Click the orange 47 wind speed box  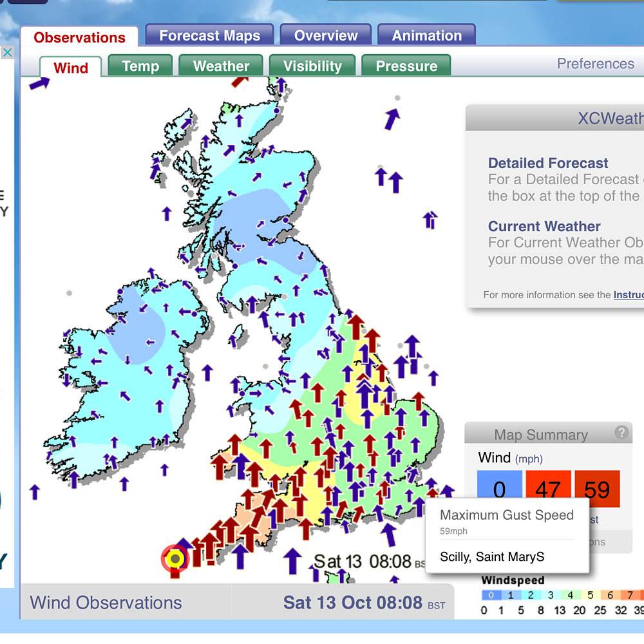pos(548,489)
